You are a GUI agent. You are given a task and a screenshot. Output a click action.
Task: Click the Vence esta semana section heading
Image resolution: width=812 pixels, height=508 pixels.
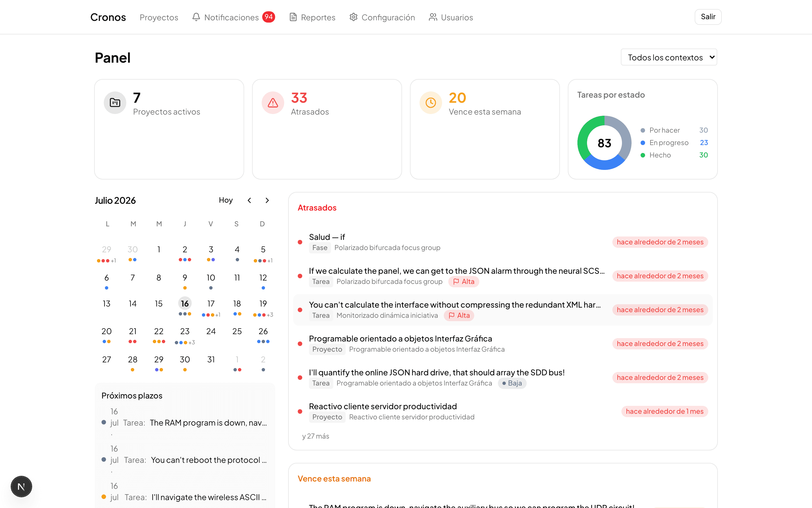coord(334,479)
